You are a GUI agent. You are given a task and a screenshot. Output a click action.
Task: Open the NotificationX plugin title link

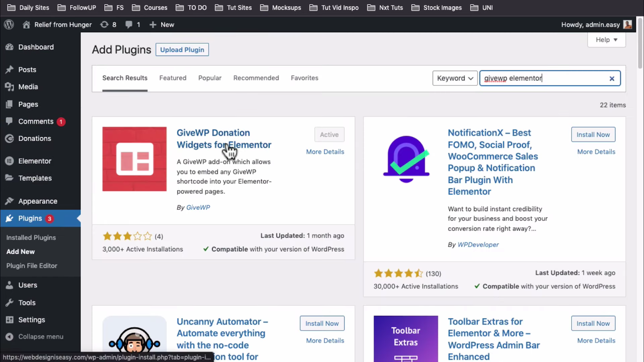click(493, 162)
